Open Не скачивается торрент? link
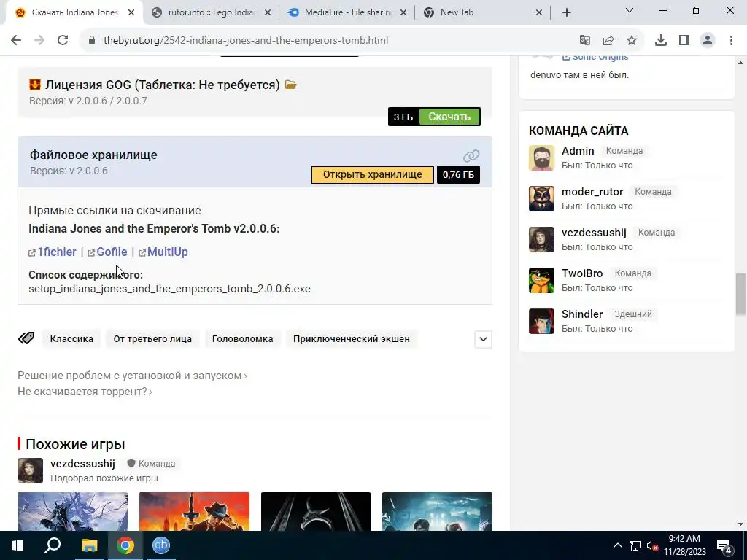747x560 pixels. point(85,392)
